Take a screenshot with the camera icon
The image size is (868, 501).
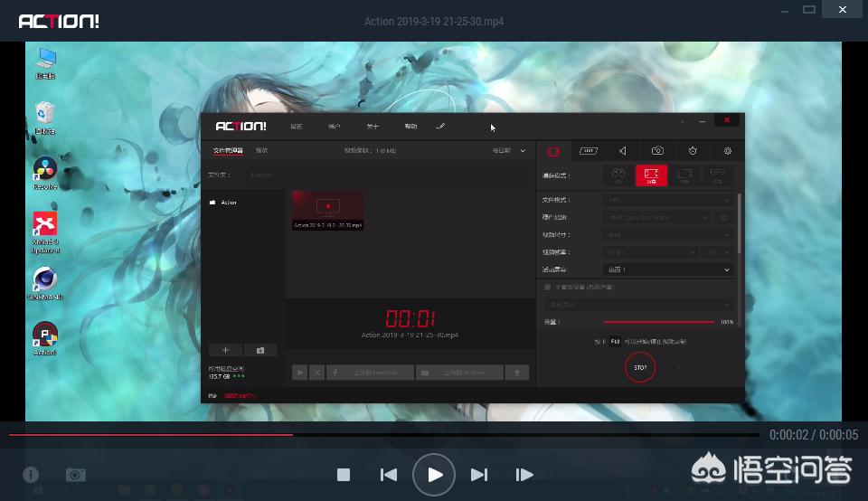[76, 475]
